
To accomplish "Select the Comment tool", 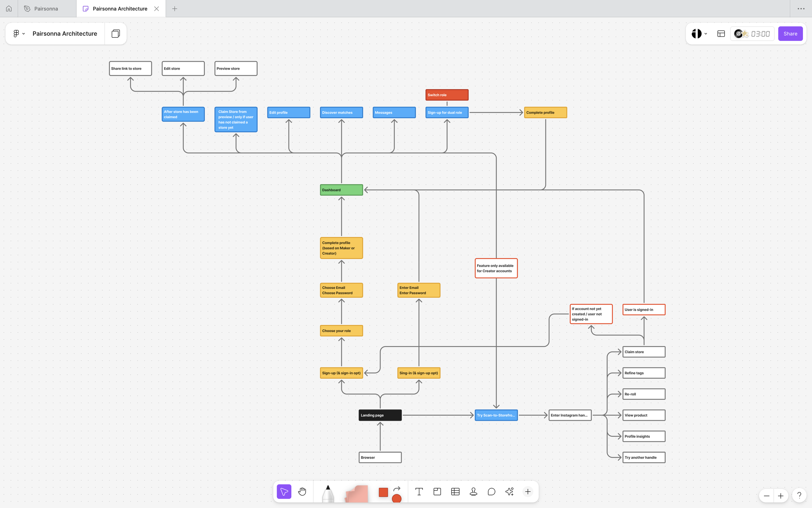I will coord(491,491).
